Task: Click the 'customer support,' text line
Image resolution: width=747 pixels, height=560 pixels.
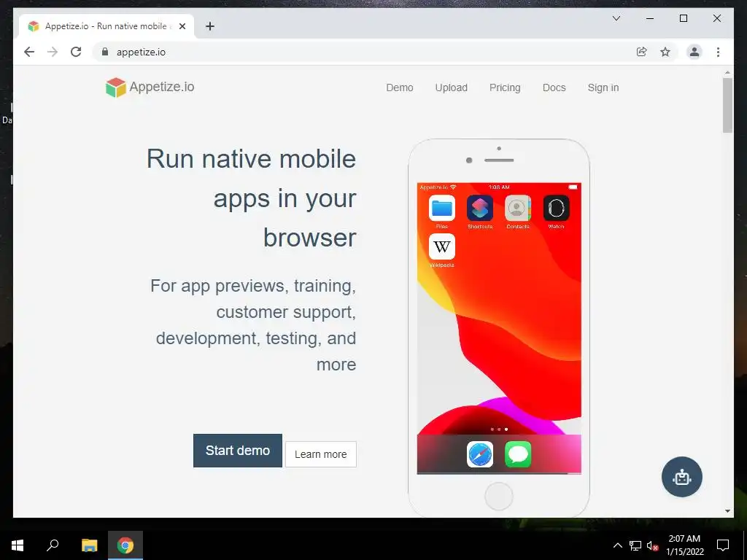Action: coord(286,312)
